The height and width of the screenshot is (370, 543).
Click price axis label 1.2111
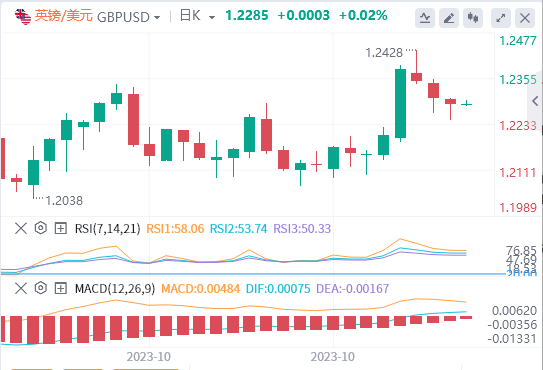pyautogui.click(x=518, y=173)
